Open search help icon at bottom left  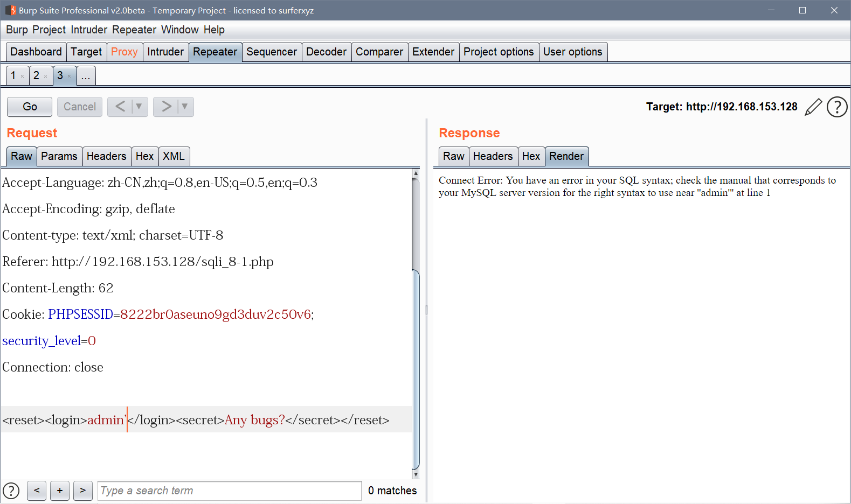pos(11,491)
